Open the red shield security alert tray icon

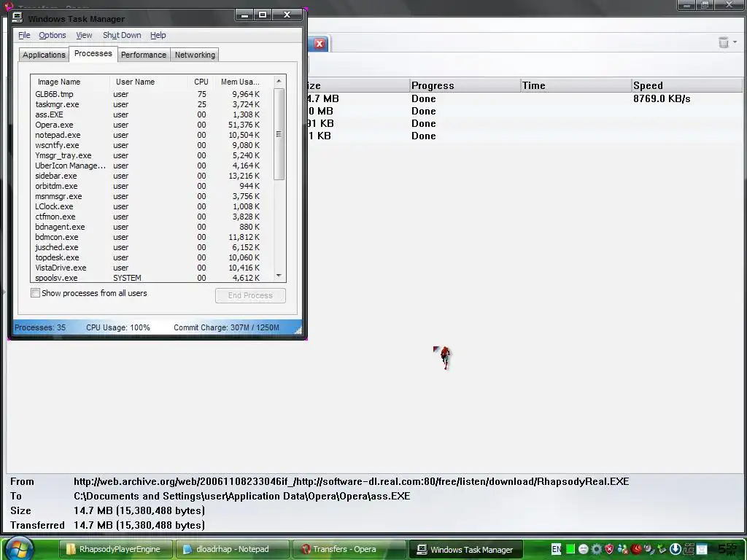(609, 549)
